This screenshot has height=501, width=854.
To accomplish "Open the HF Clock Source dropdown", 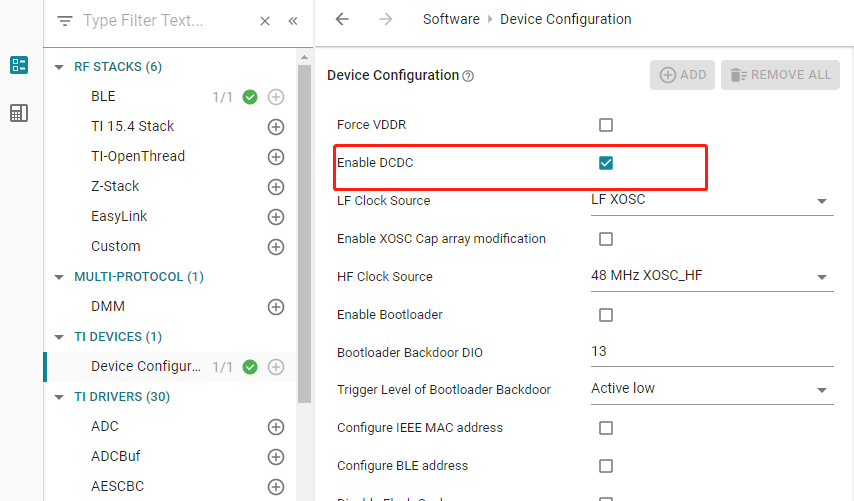I will [x=710, y=277].
